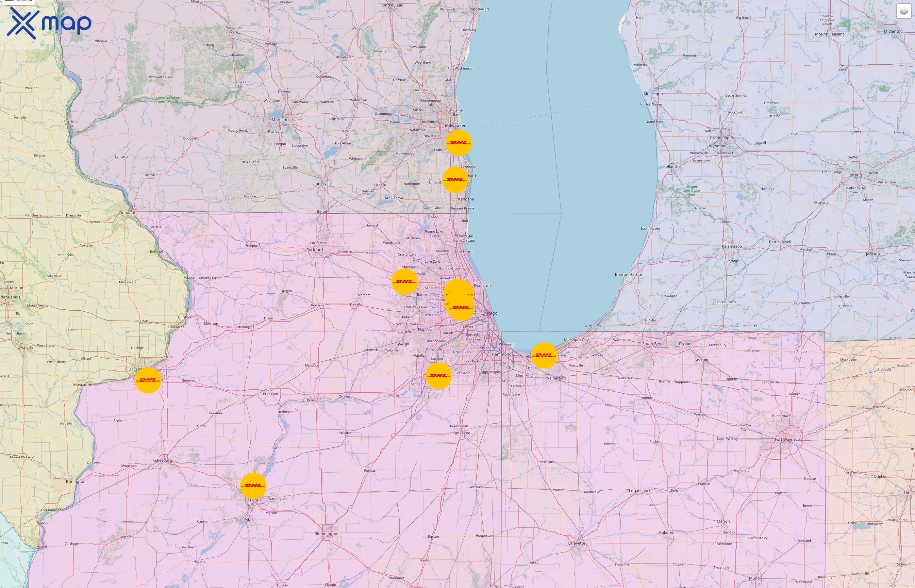Screen dimensions: 915x588
Task: Click the Sheboygan city label
Action: tap(478, 9)
